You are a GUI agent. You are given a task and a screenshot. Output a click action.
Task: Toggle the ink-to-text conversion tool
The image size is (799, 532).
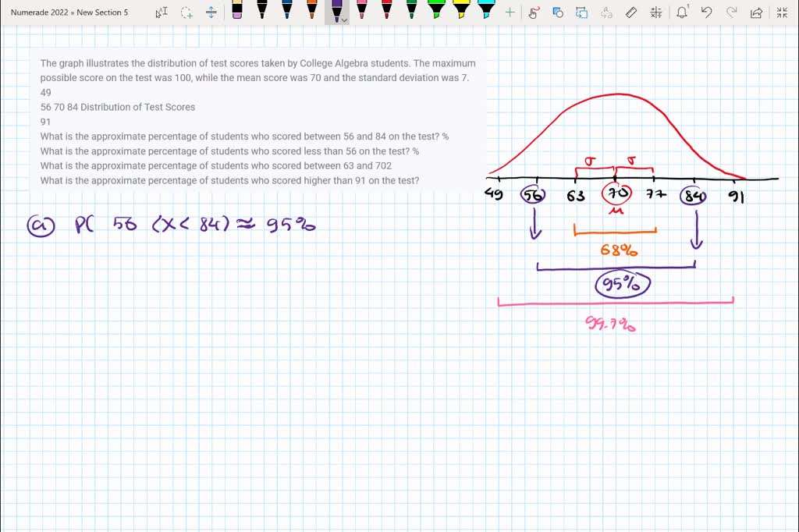point(605,12)
